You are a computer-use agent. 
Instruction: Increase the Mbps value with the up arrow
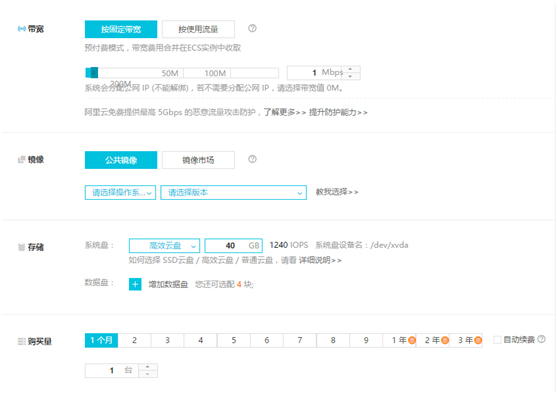351,69
